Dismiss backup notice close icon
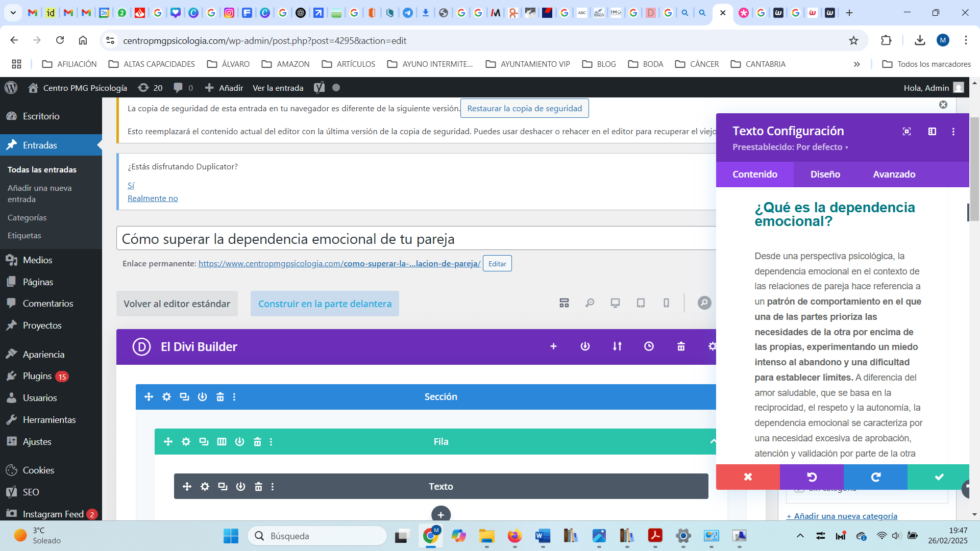 [943, 105]
